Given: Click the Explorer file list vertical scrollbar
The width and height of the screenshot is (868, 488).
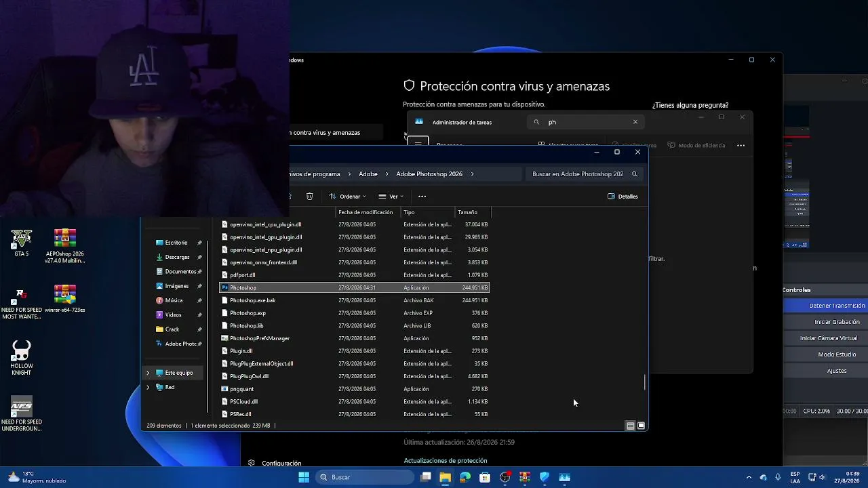Looking at the screenshot, I should pos(644,382).
